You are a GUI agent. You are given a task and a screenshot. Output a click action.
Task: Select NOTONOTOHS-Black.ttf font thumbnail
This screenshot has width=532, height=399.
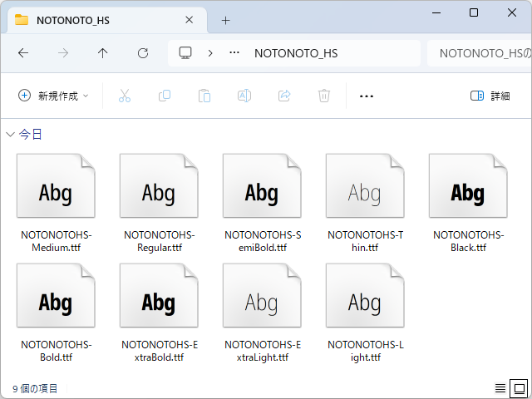(x=468, y=185)
